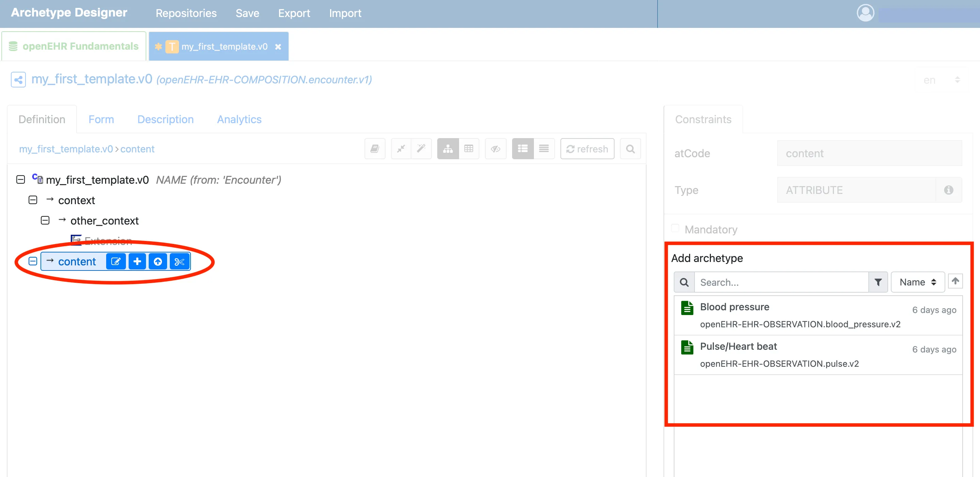
Task: Click the pencil edit icon on content
Action: coord(116,262)
